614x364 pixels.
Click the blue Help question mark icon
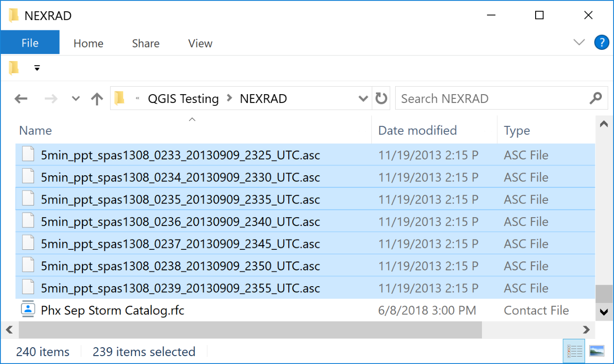[x=601, y=43]
